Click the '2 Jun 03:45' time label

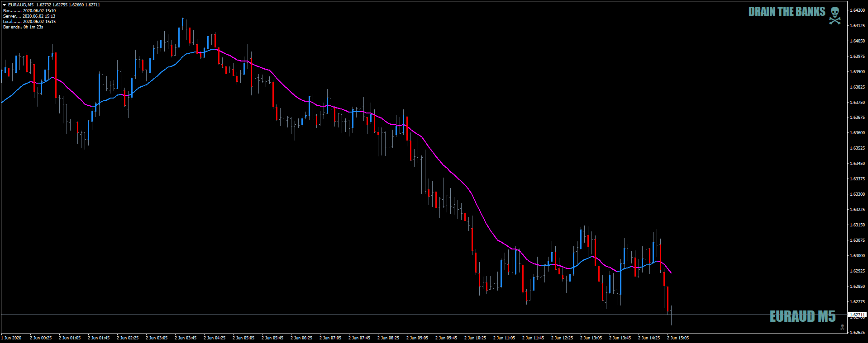click(186, 338)
